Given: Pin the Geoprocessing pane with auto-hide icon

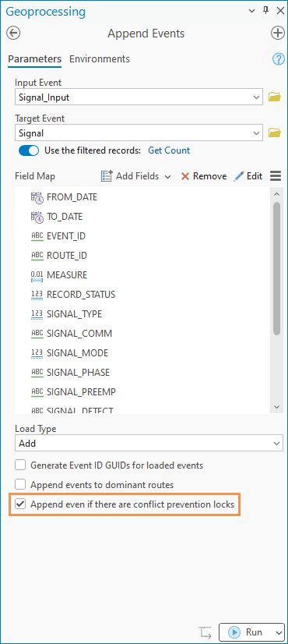Looking at the screenshot, I should 266,11.
